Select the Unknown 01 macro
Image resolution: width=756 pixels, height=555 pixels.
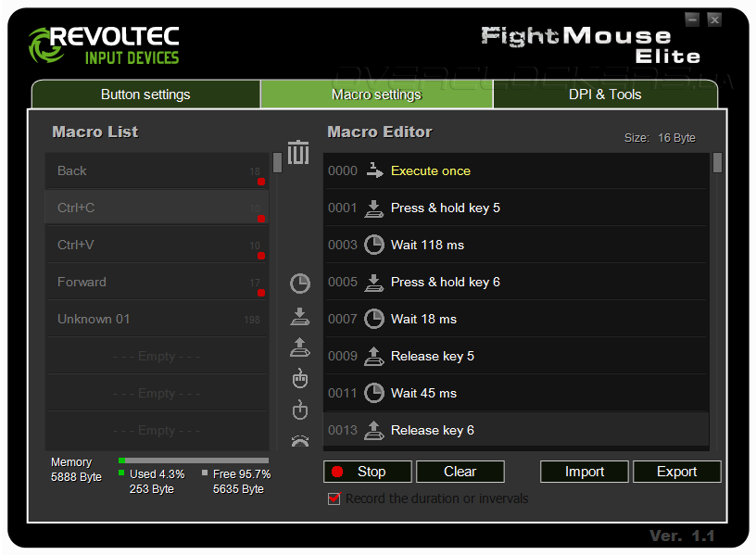pyautogui.click(x=157, y=320)
